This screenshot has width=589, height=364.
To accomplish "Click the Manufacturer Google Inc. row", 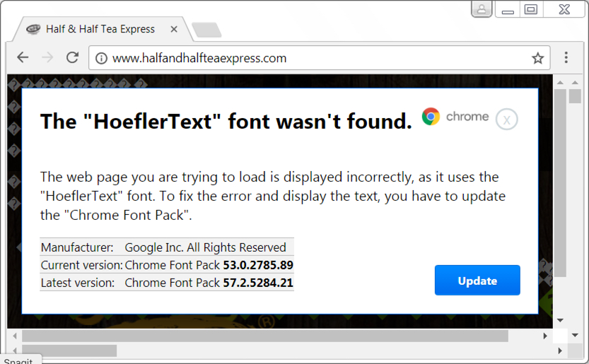I will [167, 247].
